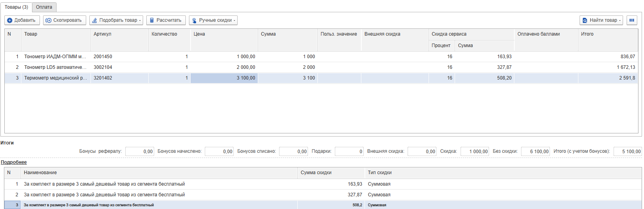Select row Тонометр ИАДМ-ОПММ
Viewport: 644px width, 209px height.
321,57
